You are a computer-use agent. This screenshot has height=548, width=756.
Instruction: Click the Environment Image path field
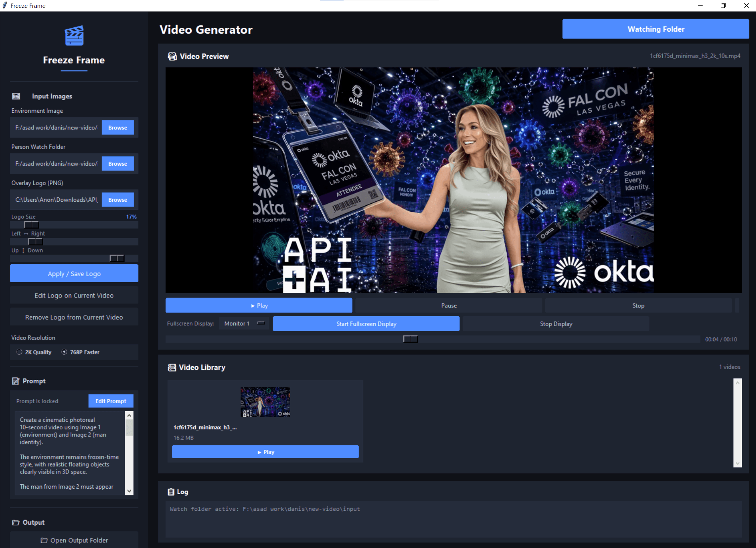coord(56,128)
